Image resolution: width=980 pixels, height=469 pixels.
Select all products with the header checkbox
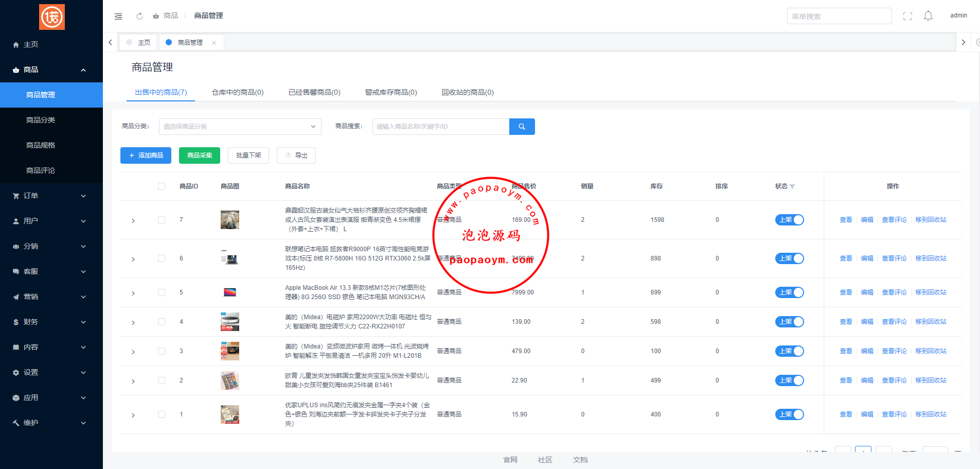coord(162,186)
